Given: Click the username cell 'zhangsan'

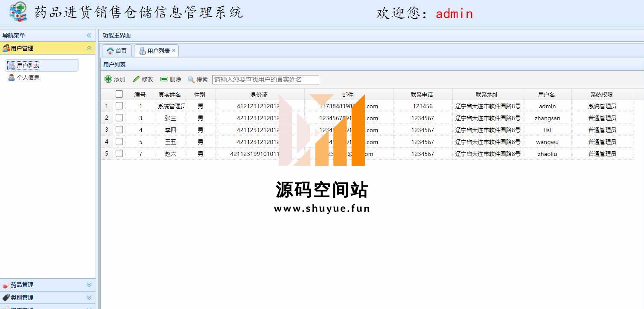Looking at the screenshot, I should point(547,118).
